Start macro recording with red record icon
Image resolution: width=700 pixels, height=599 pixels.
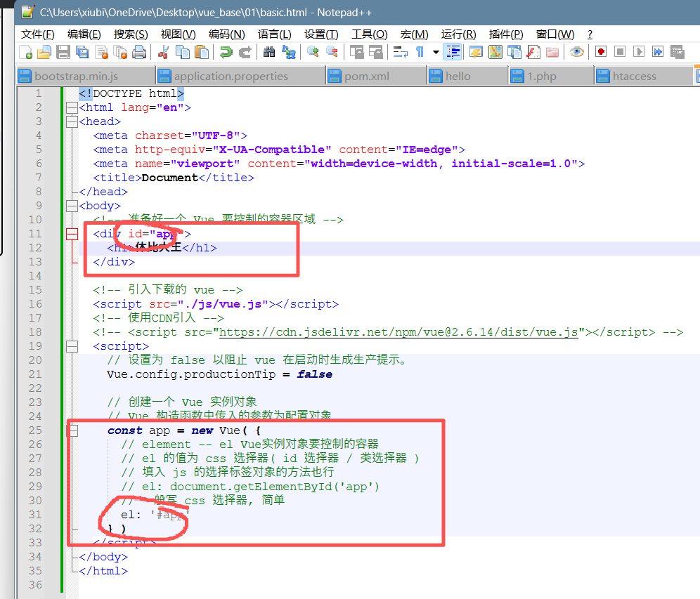pyautogui.click(x=601, y=52)
